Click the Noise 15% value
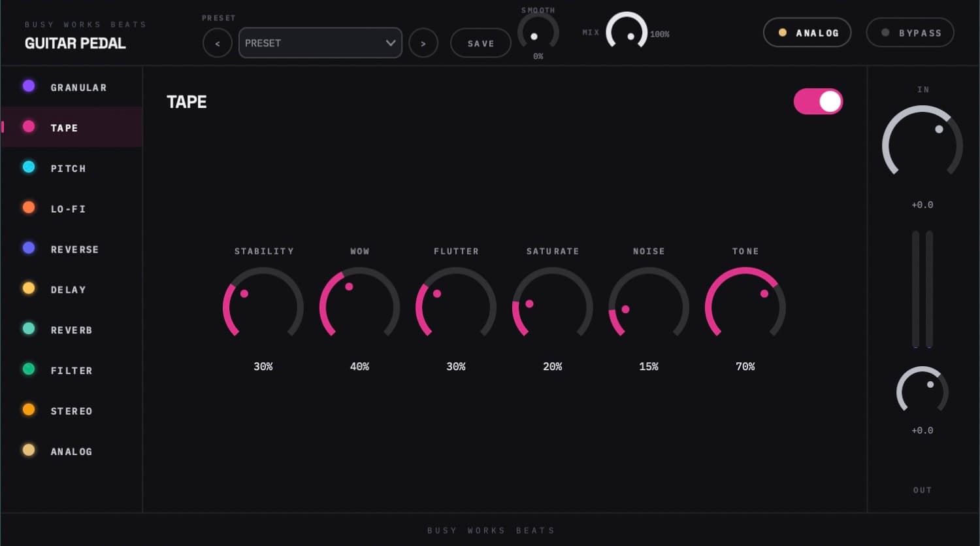This screenshot has height=546, width=980. tap(649, 367)
